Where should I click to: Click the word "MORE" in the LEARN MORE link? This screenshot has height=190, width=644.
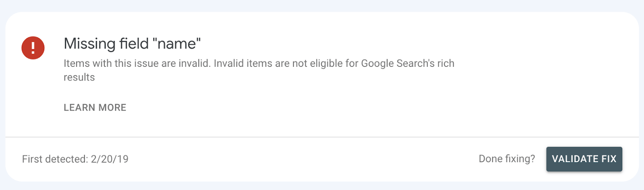112,107
